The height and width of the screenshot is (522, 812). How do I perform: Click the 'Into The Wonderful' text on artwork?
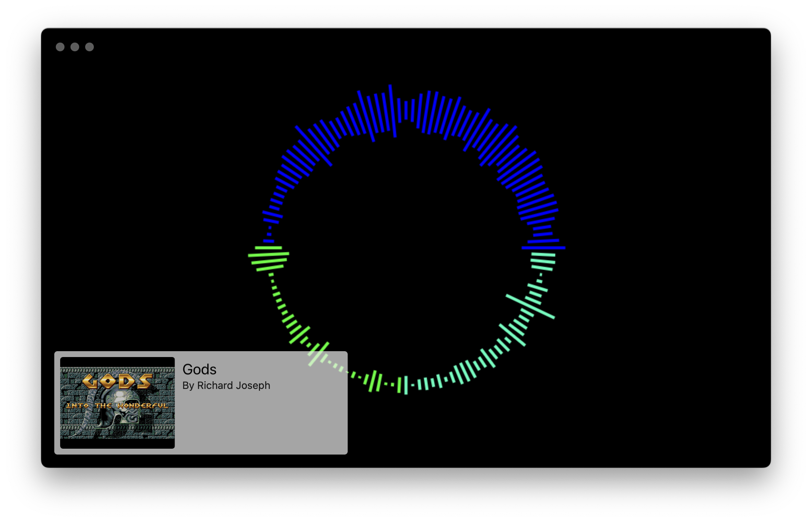click(118, 405)
